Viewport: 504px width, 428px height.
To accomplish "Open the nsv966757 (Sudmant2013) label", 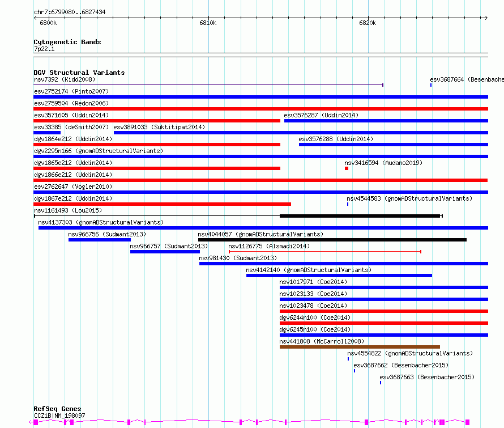I will coord(169,246).
